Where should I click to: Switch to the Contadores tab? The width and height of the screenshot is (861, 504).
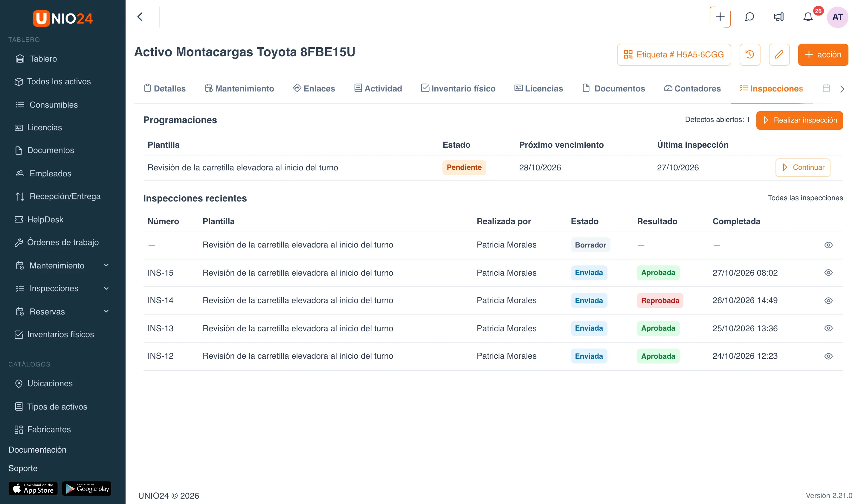pyautogui.click(x=692, y=88)
